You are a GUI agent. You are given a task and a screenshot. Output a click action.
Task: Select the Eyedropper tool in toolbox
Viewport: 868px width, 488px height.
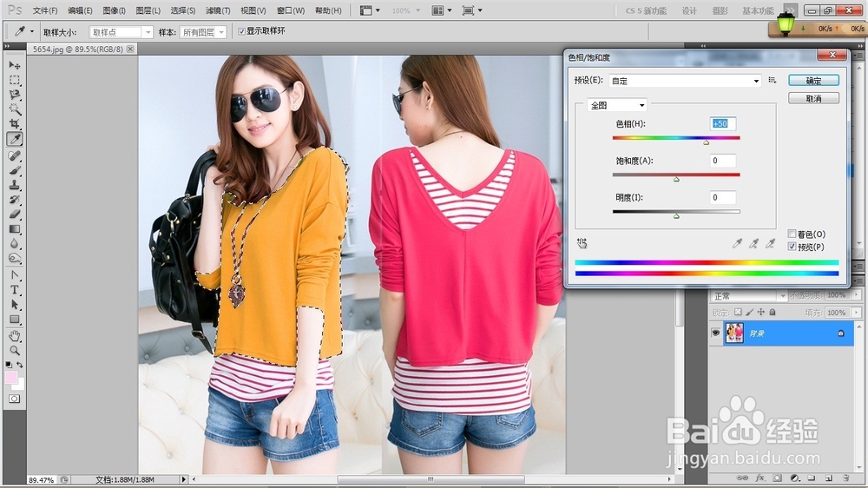(x=15, y=139)
